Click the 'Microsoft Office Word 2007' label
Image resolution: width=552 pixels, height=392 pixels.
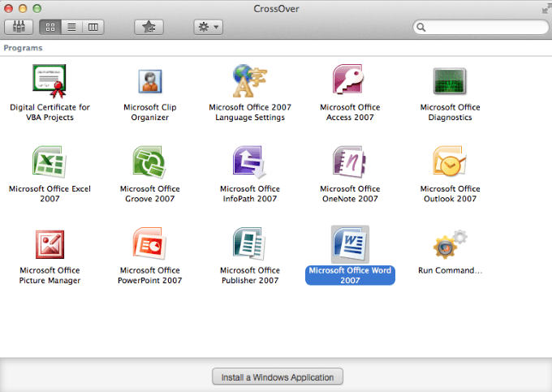pyautogui.click(x=350, y=275)
